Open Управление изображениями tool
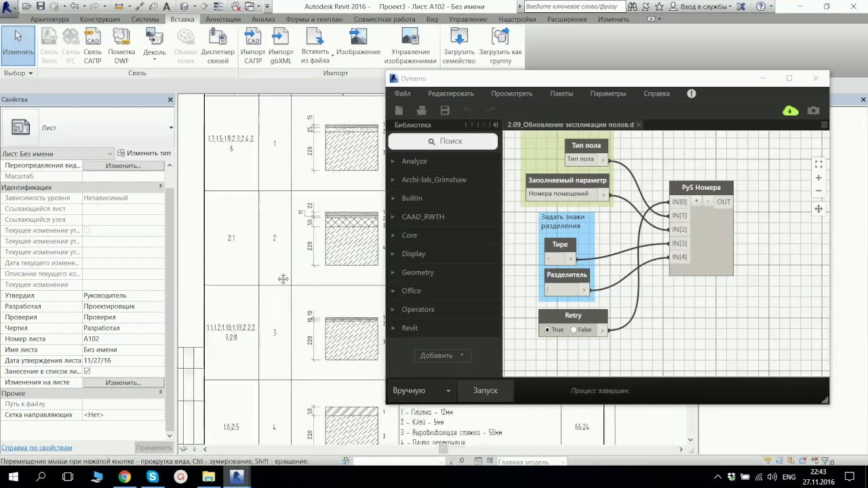Screen dimensions: 868x488 pos(410,46)
